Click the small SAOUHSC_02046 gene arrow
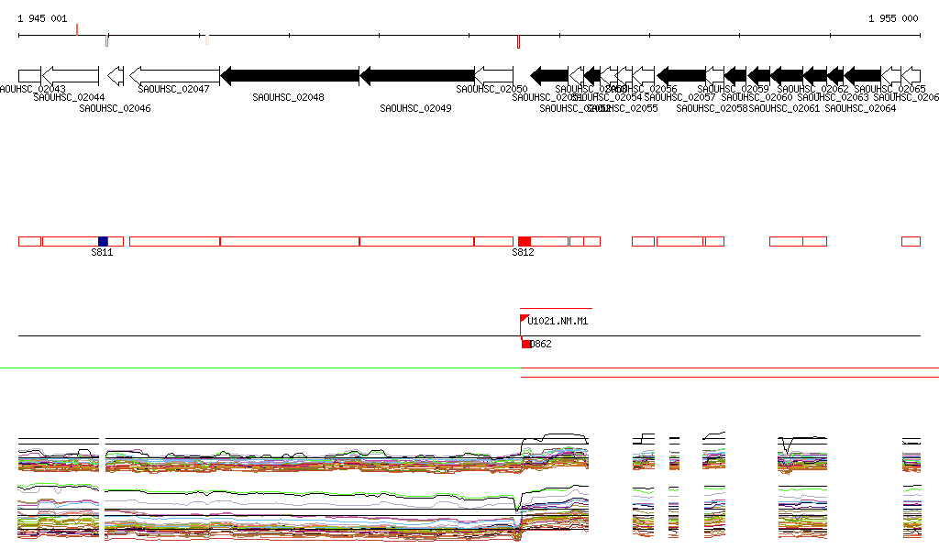 [116, 76]
